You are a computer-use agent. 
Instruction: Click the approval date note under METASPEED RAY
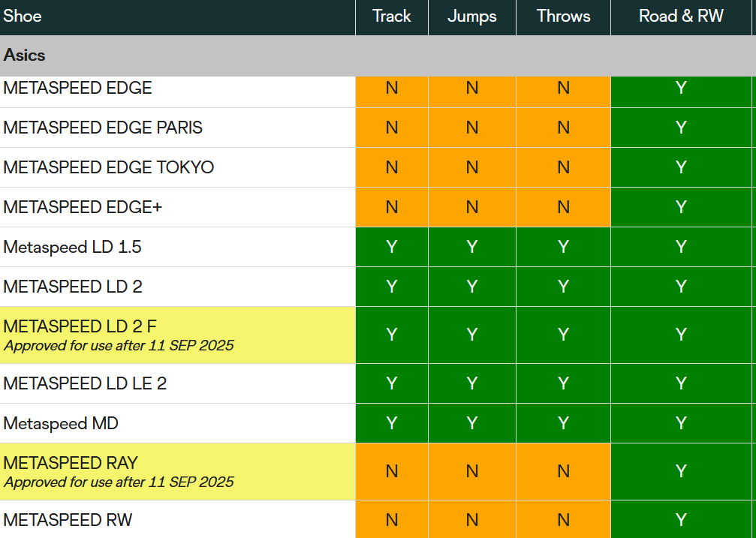coord(119,482)
